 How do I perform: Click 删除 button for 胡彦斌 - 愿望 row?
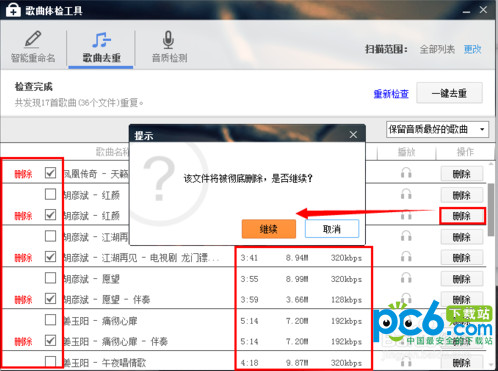point(461,279)
